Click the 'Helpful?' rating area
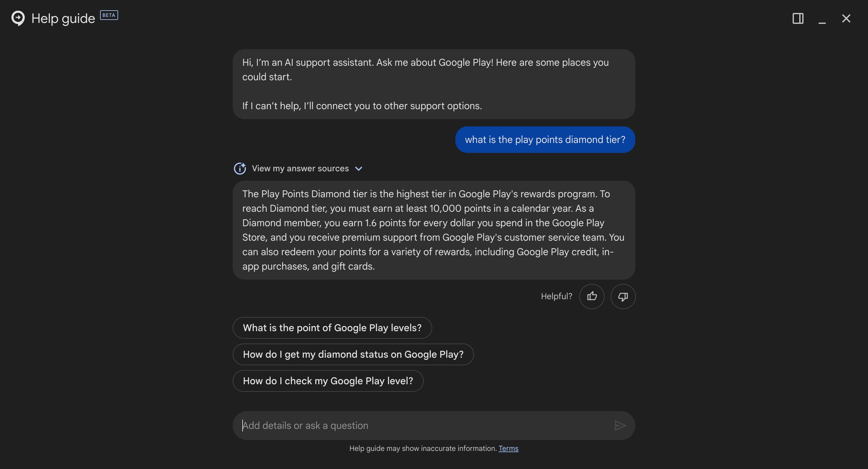Image resolution: width=868 pixels, height=469 pixels. (x=556, y=296)
